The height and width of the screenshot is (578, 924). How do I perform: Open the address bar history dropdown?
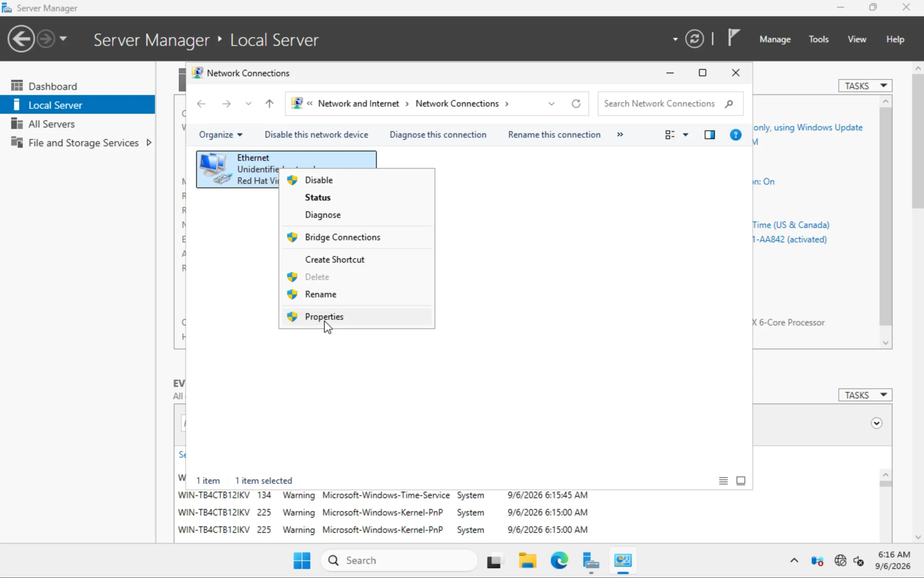pyautogui.click(x=552, y=104)
